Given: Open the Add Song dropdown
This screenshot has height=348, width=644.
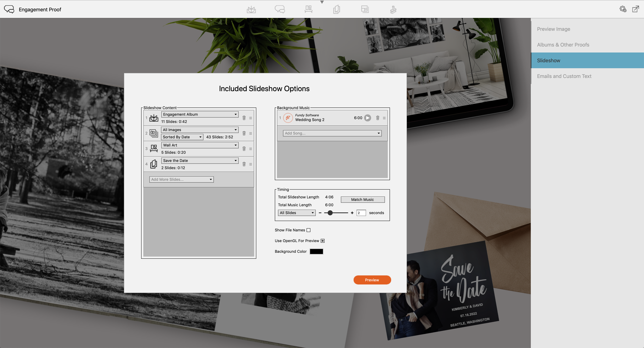Looking at the screenshot, I should 332,133.
